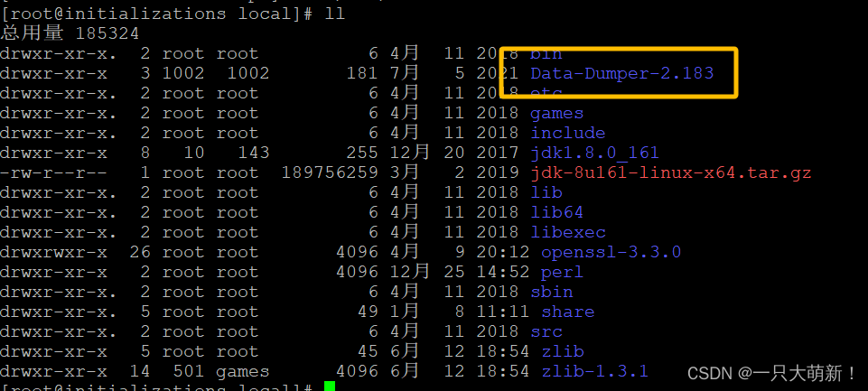Select the total usage line 总用量 185324
Viewport: 868px width, 391px height.
pos(70,33)
